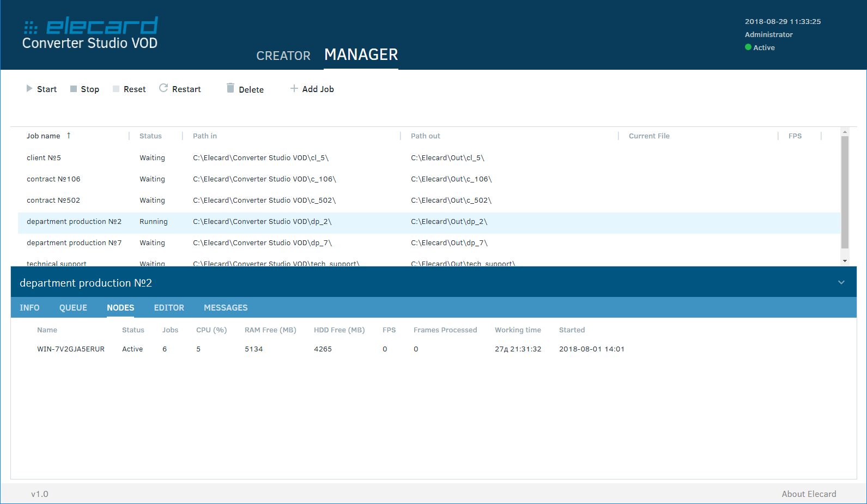867x504 pixels.
Task: Switch to the EDITOR tab
Action: (x=169, y=308)
